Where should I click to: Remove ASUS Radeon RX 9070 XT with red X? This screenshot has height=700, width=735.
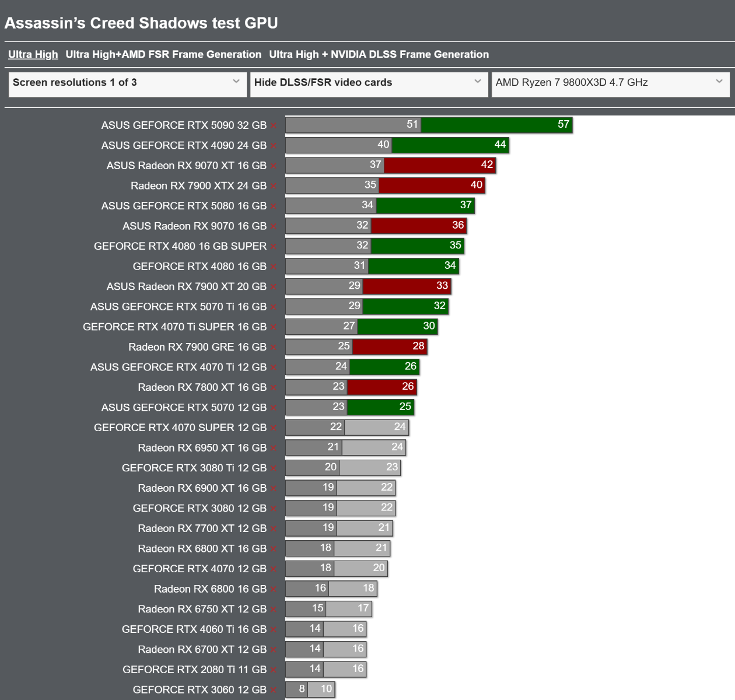(273, 166)
